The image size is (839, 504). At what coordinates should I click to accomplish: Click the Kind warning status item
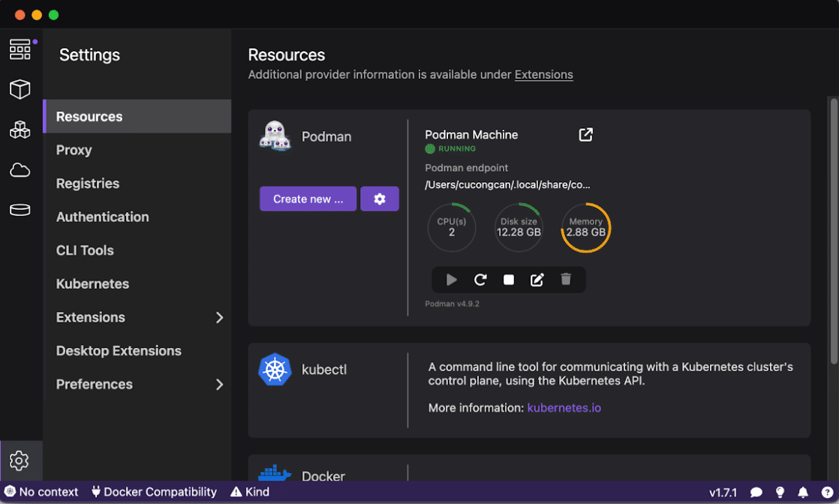250,492
